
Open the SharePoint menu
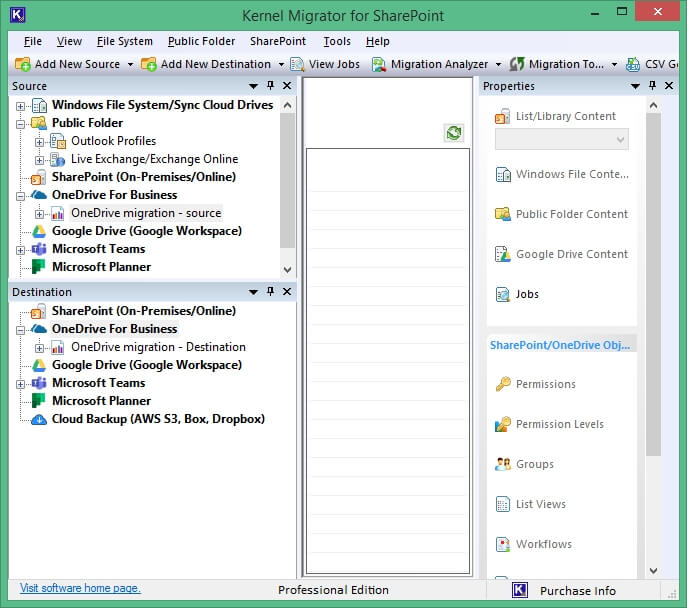(278, 41)
